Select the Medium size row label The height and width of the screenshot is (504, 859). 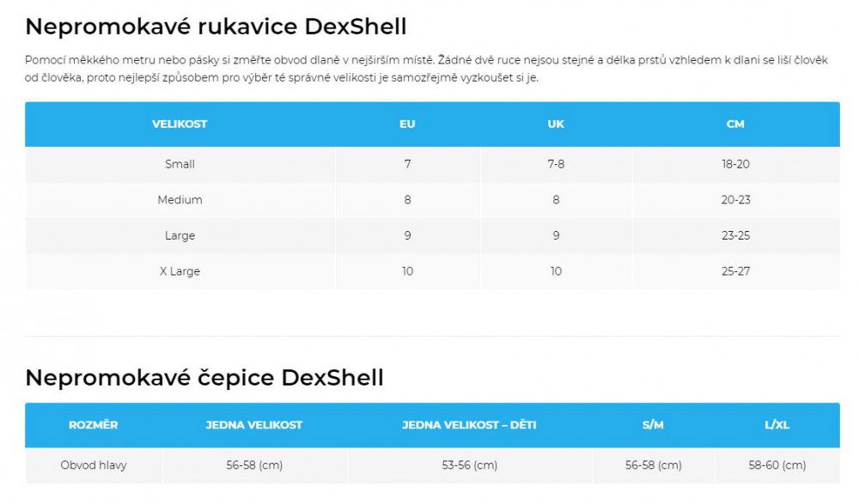click(180, 200)
